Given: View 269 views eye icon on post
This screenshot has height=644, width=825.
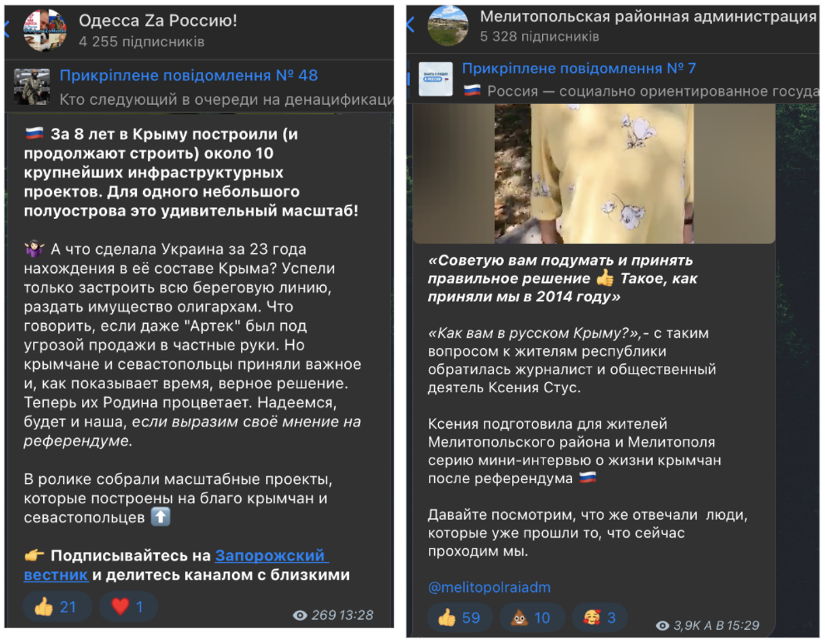Looking at the screenshot, I should click(x=300, y=615).
